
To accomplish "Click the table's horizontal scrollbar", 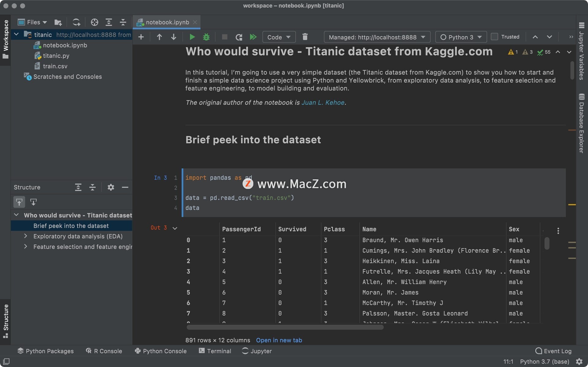I will (285, 327).
